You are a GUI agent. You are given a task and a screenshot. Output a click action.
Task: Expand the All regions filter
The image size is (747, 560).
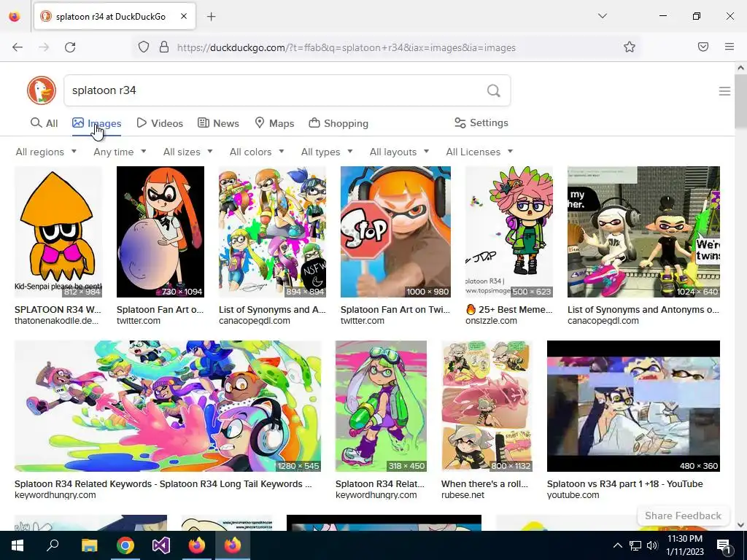(x=46, y=152)
